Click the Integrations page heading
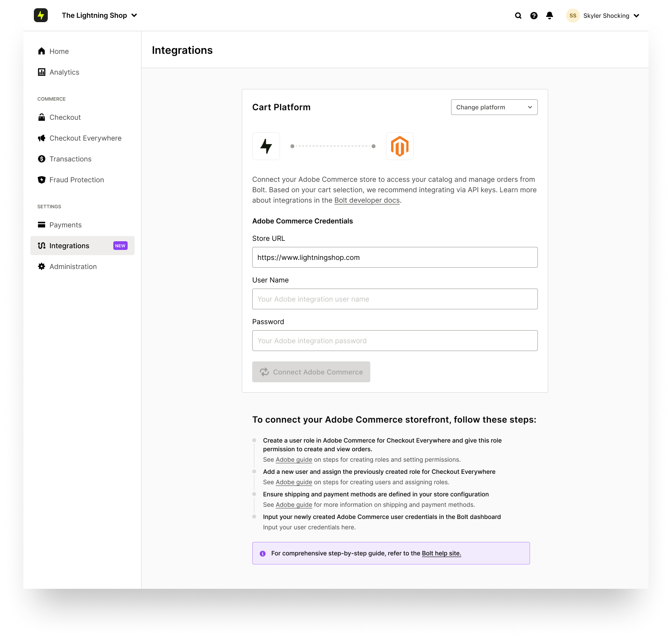The image size is (672, 640). point(182,50)
